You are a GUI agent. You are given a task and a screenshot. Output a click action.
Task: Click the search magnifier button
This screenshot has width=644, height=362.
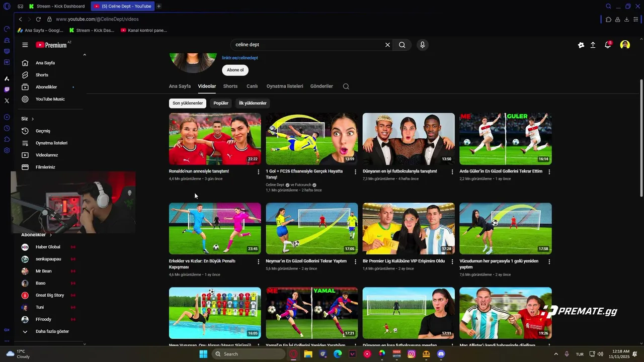point(402,45)
